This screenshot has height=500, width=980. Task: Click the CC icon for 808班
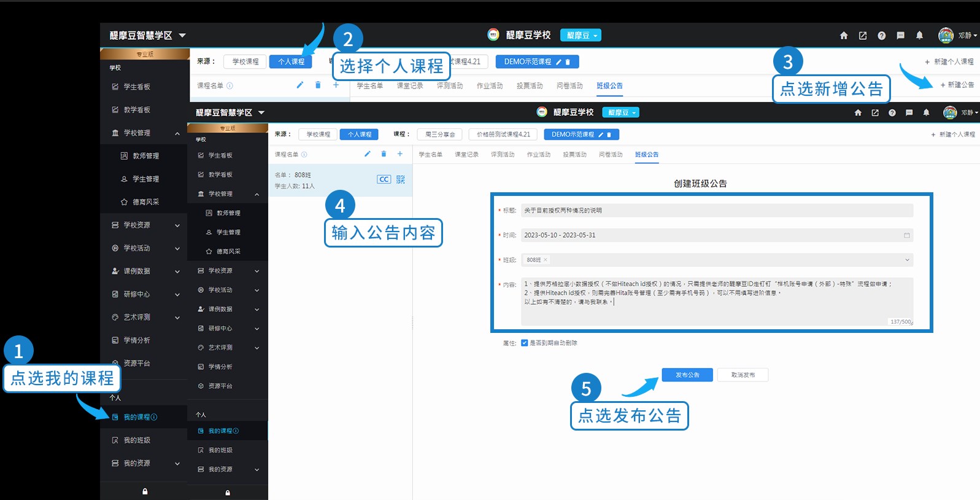[384, 179]
